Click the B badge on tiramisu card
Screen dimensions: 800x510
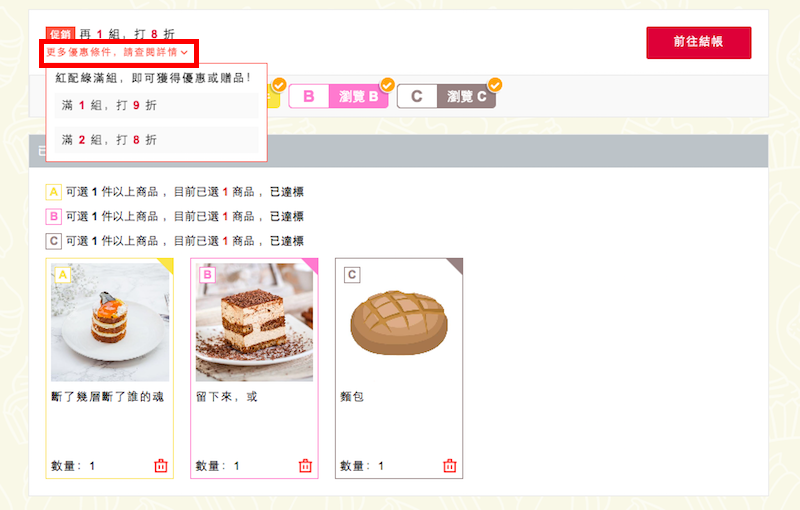[x=207, y=275]
